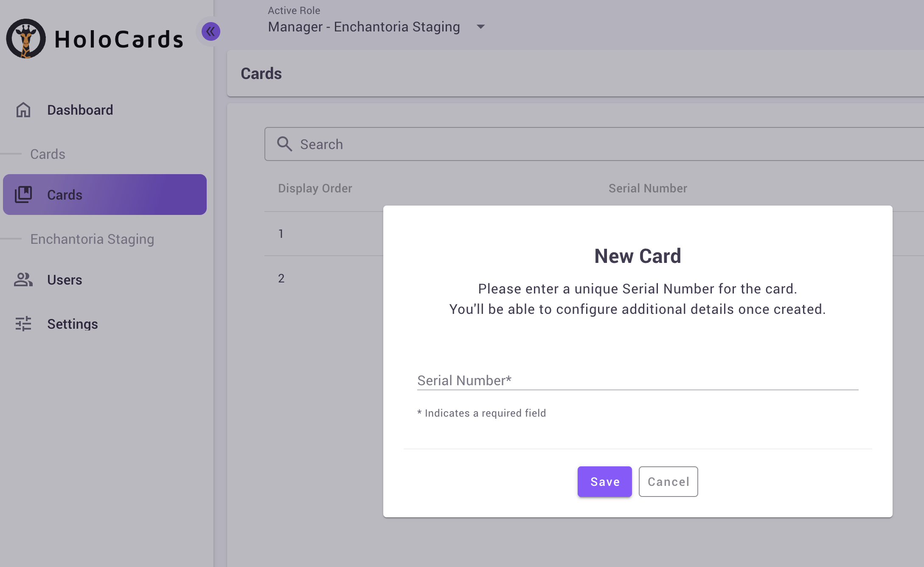Collapse sidebar with double-chevron button
This screenshot has width=924, height=567.
pos(211,31)
